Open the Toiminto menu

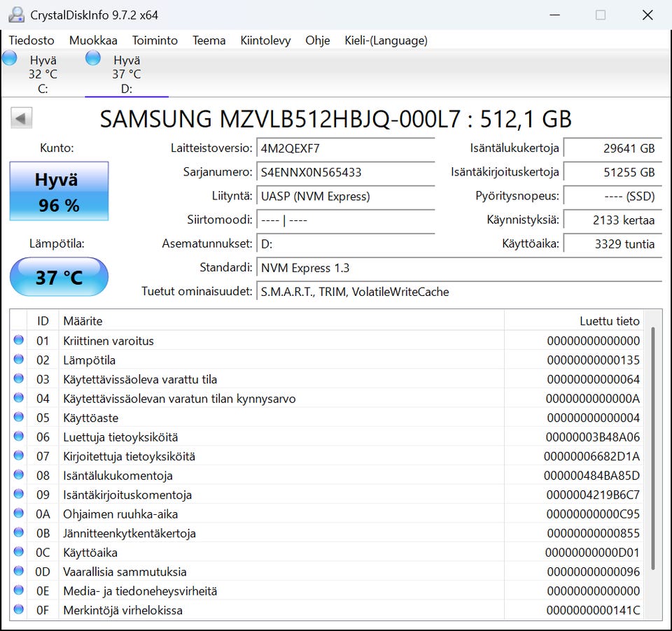coord(155,41)
